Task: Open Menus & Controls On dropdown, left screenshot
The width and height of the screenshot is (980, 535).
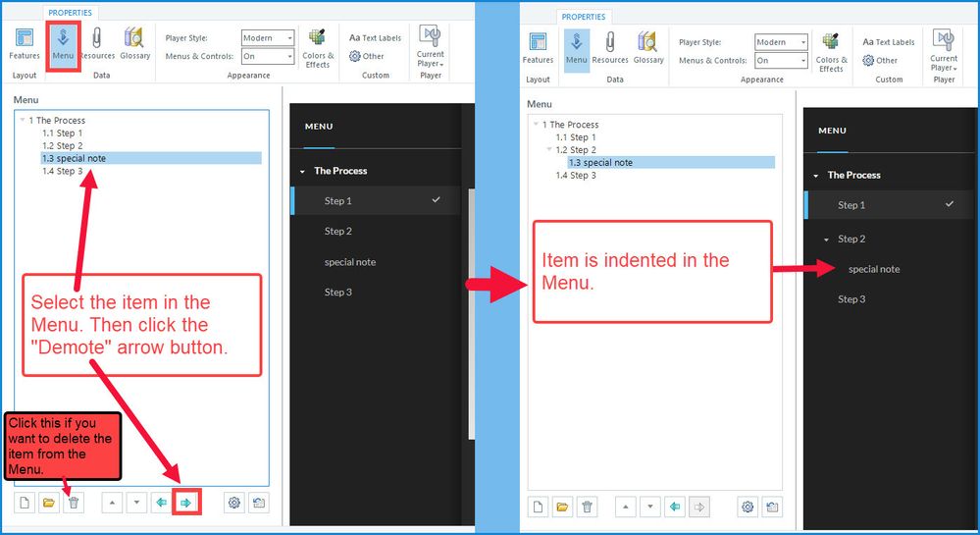Action: 268,56
